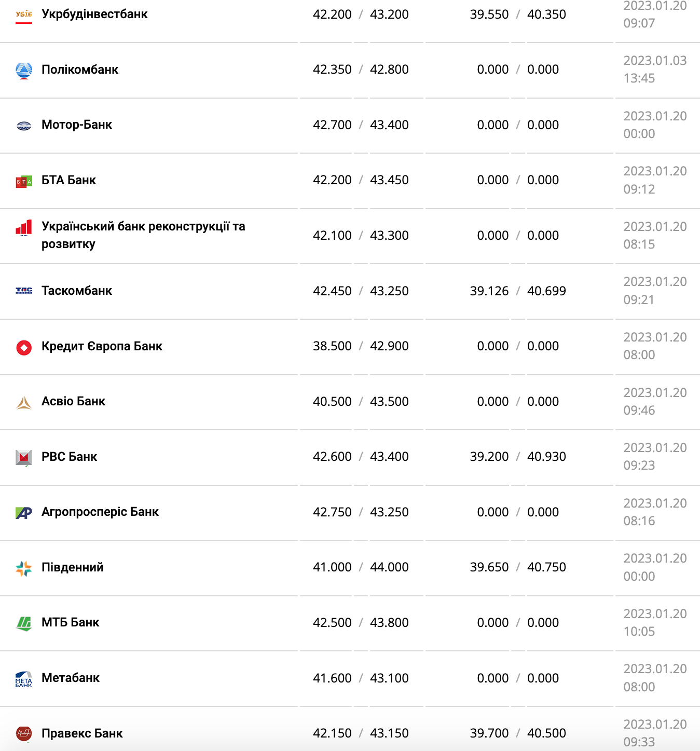Select the Таскомбанк name link
This screenshot has width=700, height=751.
pos(77,291)
